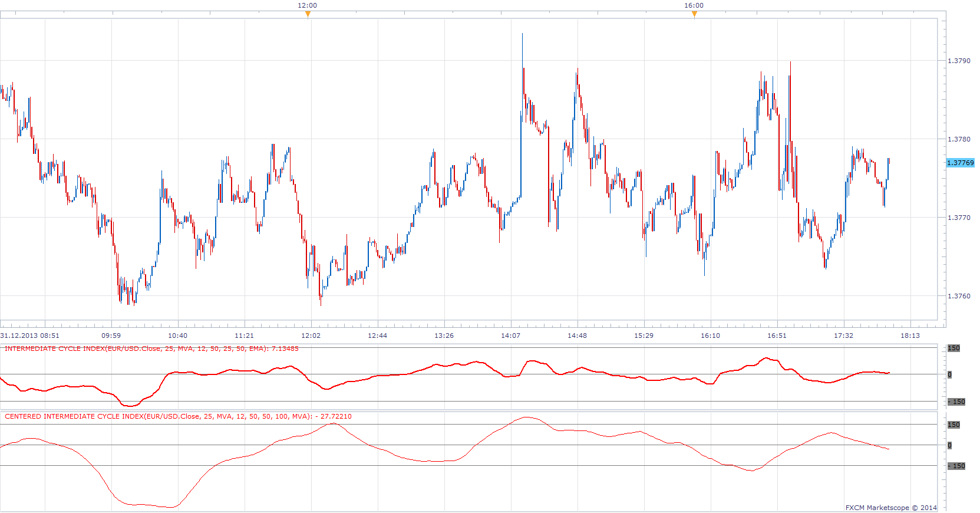Click the -150 level in Intermediate Cycle panel
This screenshot has height=513, width=980.
tap(956, 402)
